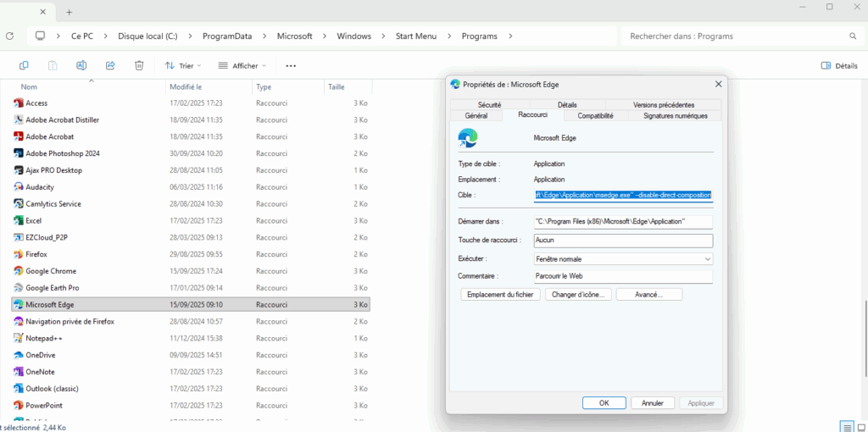Click the rename icon in the toolbar
The width and height of the screenshot is (868, 432).
[81, 66]
